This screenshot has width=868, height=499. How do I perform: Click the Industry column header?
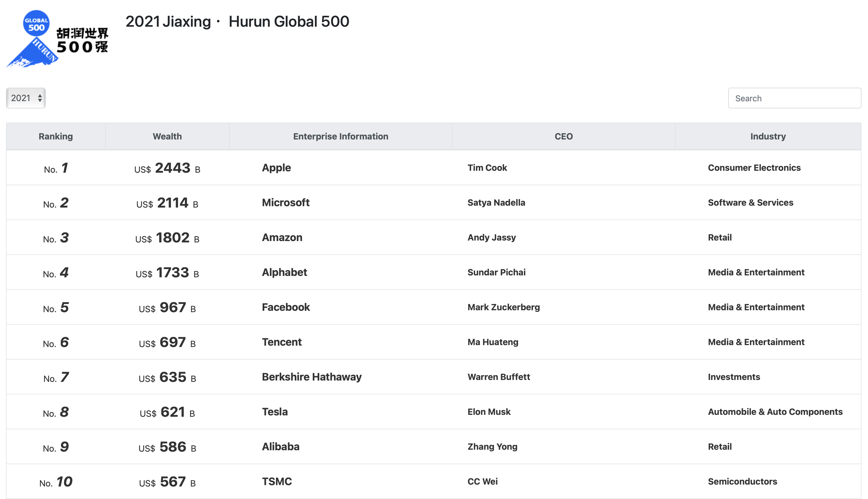767,136
